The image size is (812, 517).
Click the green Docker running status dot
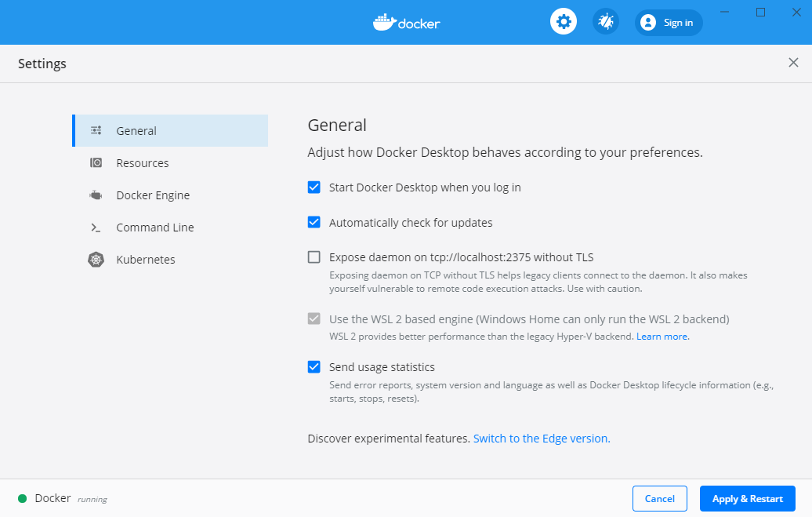23,497
